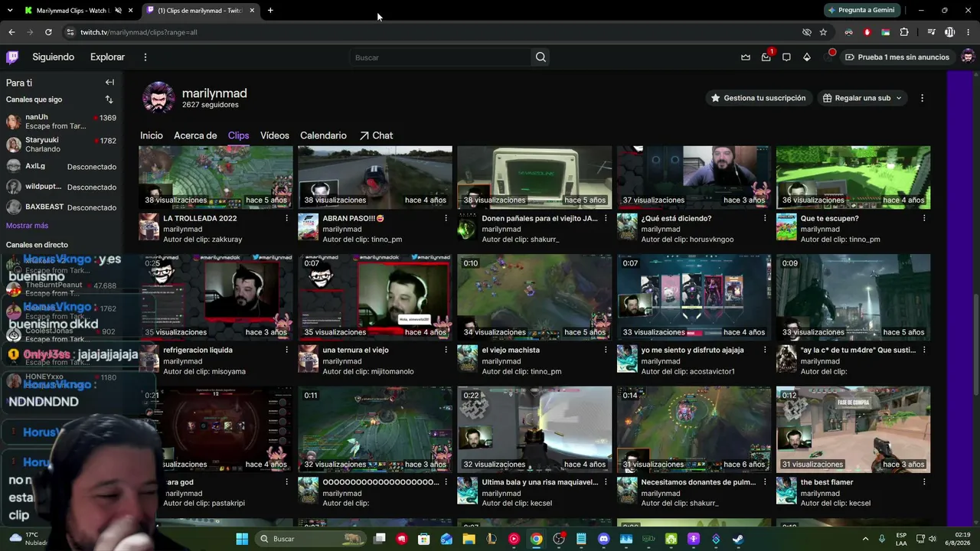Screen dimensions: 980x551
Task: Open clip author misoyama link
Action: (228, 372)
